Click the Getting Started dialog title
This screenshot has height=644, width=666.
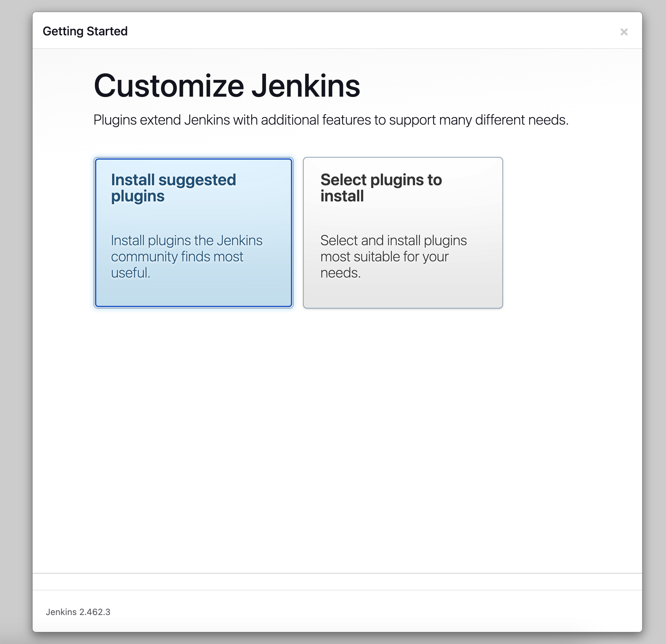coord(85,31)
